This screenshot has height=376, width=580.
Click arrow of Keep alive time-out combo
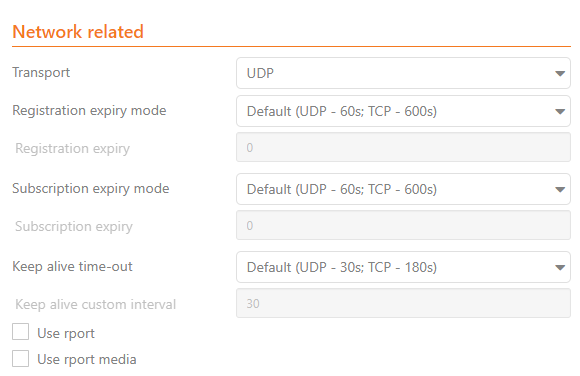click(x=560, y=268)
